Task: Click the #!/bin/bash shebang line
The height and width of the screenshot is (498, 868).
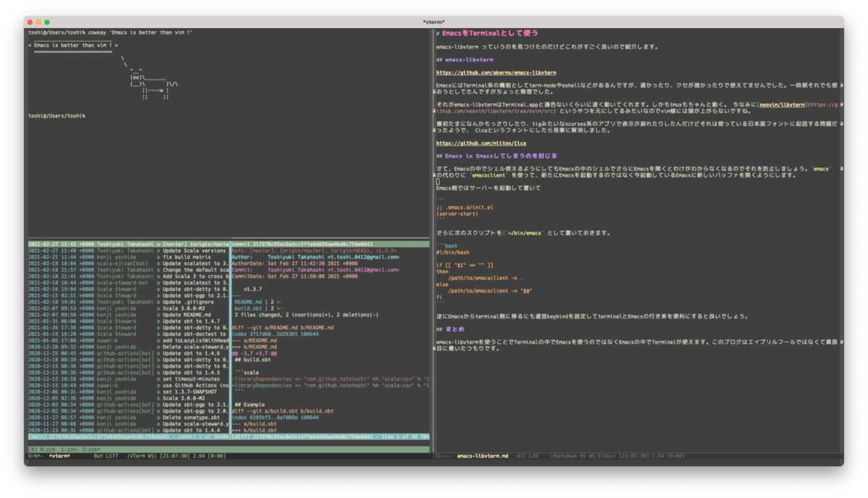Action: coord(453,253)
